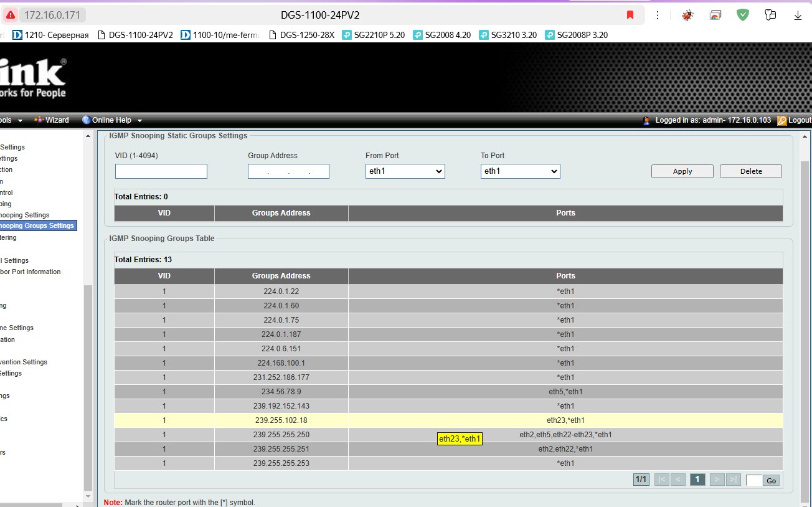
Task: Open the 'DGS-1250-28X' bookmark
Action: (301, 35)
